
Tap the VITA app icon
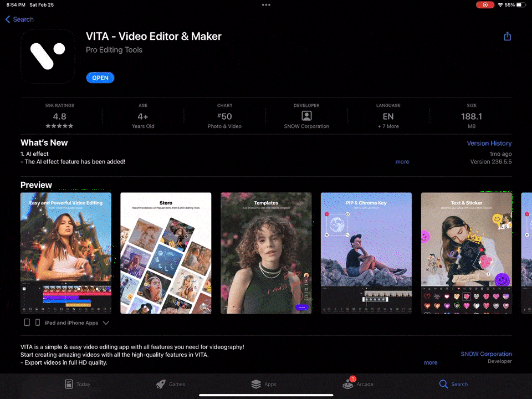[48, 56]
